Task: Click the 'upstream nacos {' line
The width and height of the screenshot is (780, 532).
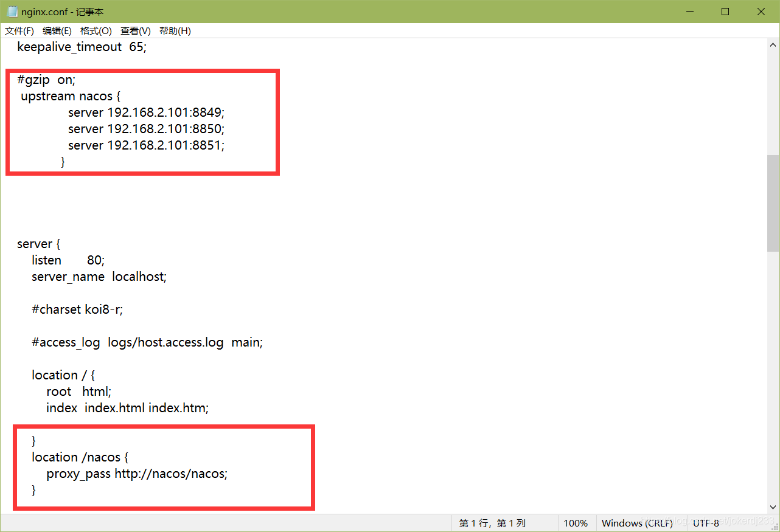Action: coord(72,96)
